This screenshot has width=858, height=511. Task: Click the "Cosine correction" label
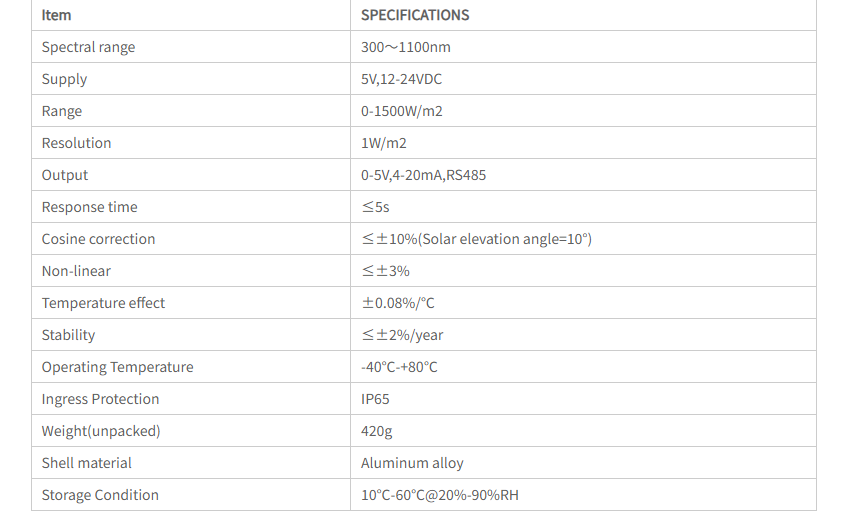98,239
